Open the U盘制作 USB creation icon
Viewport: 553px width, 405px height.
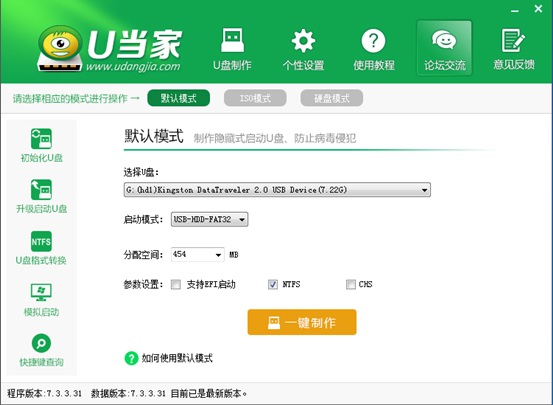(x=232, y=40)
